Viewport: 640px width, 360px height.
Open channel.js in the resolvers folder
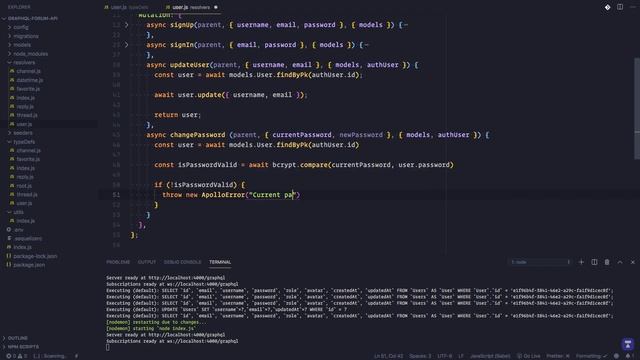tap(29, 71)
